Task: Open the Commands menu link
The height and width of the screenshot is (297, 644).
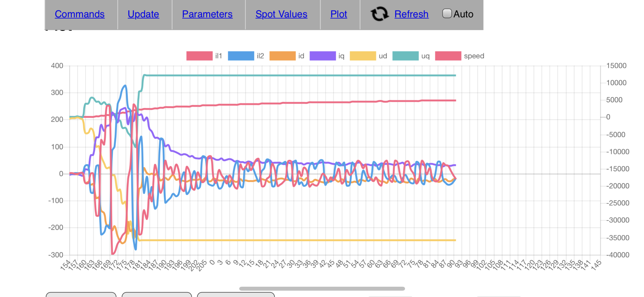Action: [80, 14]
